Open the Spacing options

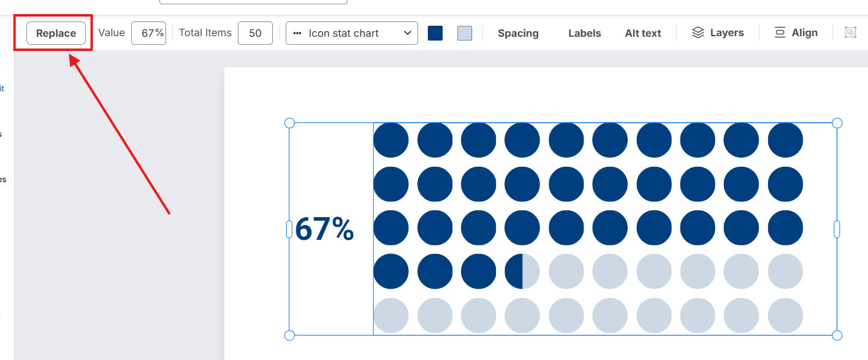pyautogui.click(x=518, y=33)
